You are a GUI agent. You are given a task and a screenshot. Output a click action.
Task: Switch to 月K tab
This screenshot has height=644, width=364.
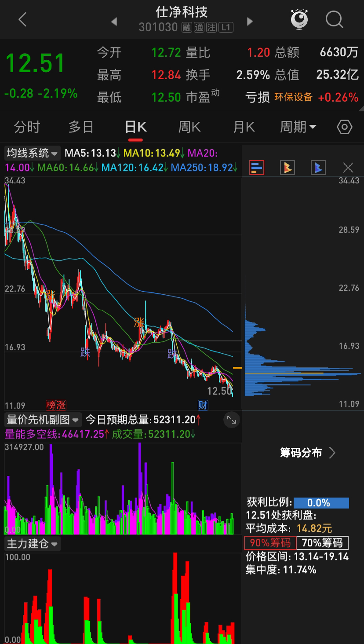[x=244, y=127]
